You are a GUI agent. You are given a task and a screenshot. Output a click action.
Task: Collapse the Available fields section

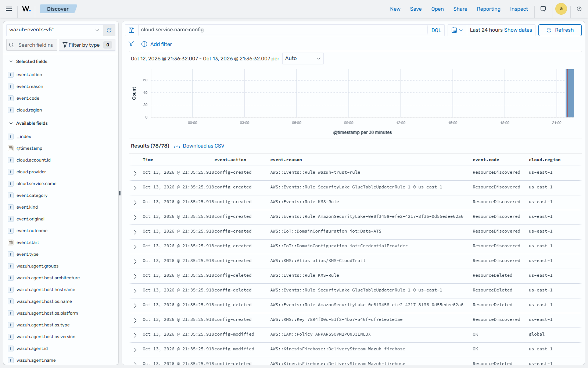(11, 123)
